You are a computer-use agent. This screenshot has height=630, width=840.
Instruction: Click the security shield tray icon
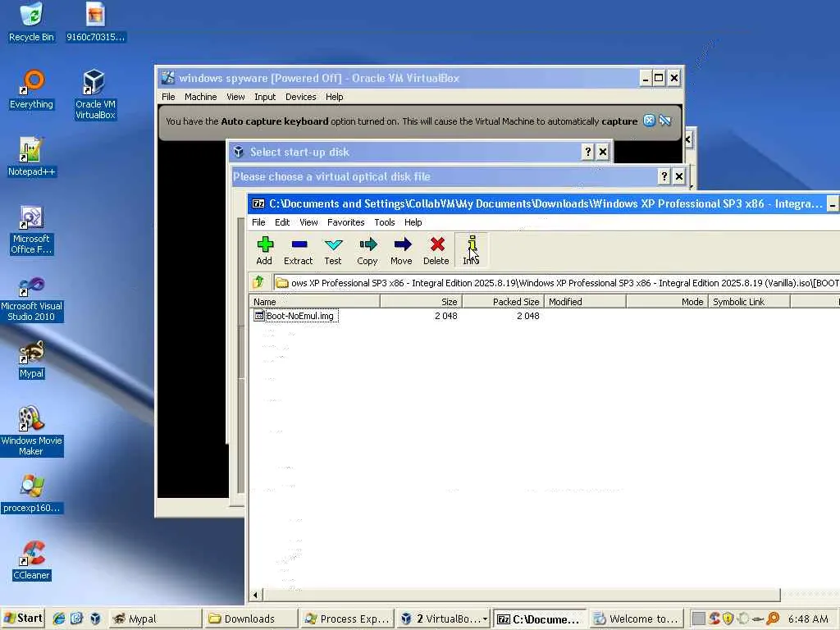coord(728,619)
